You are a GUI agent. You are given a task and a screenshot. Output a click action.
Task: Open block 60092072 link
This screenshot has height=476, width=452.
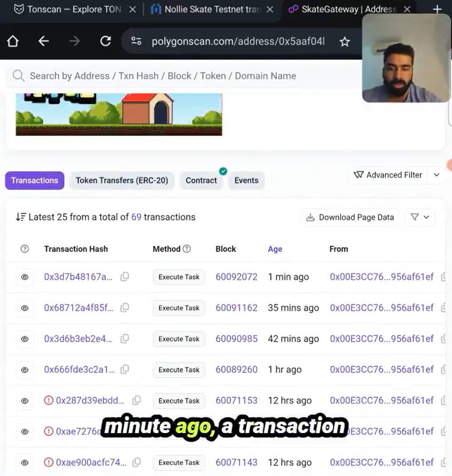(x=236, y=277)
